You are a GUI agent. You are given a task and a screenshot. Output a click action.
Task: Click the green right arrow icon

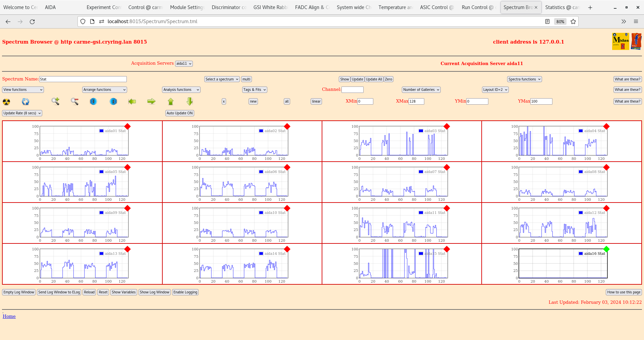(151, 101)
